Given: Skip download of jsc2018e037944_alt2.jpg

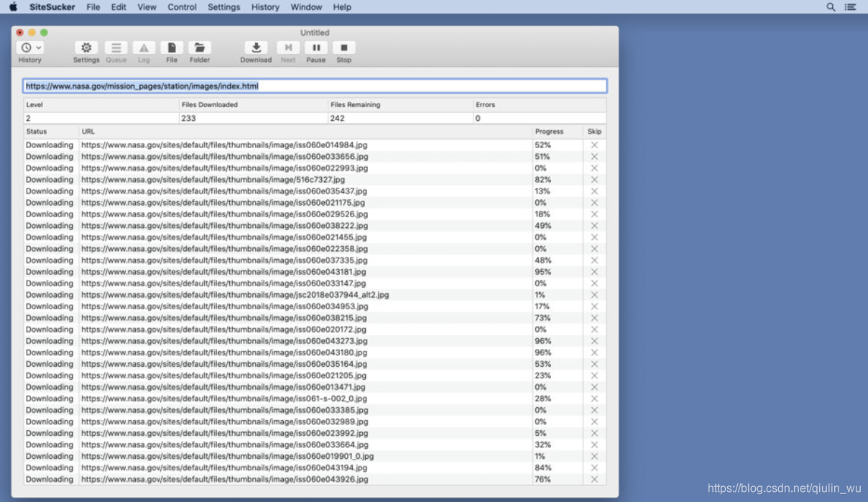Looking at the screenshot, I should point(594,295).
